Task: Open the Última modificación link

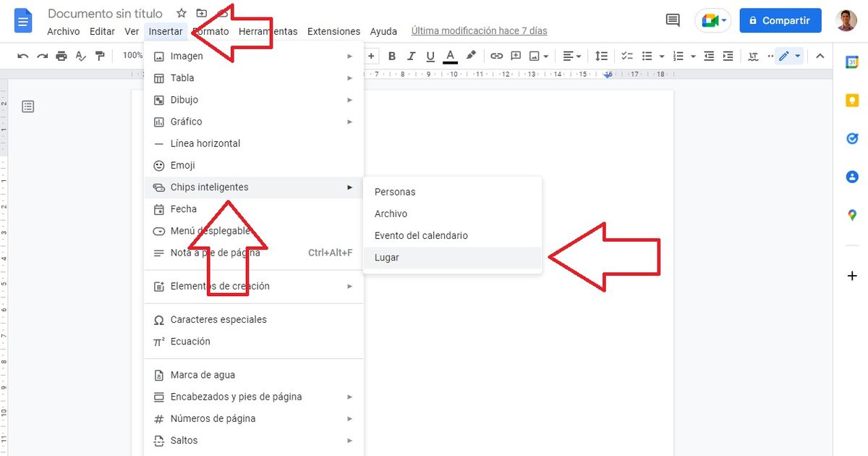Action: 478,30
